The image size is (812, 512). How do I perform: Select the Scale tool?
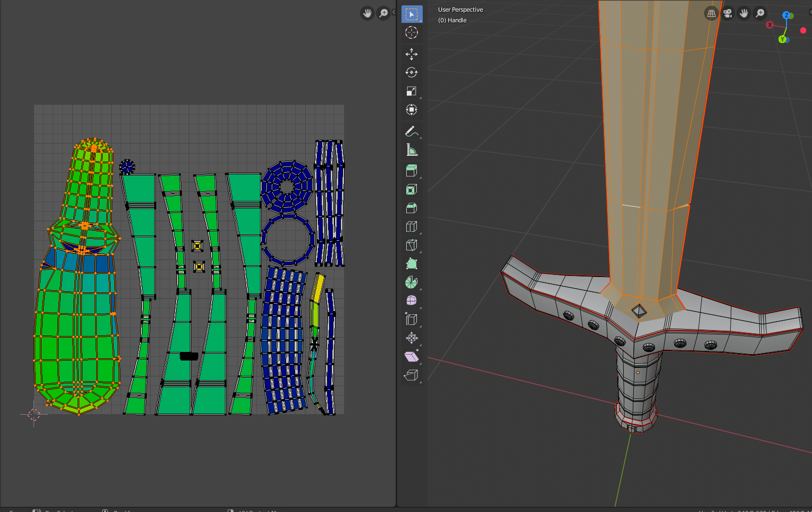(412, 91)
